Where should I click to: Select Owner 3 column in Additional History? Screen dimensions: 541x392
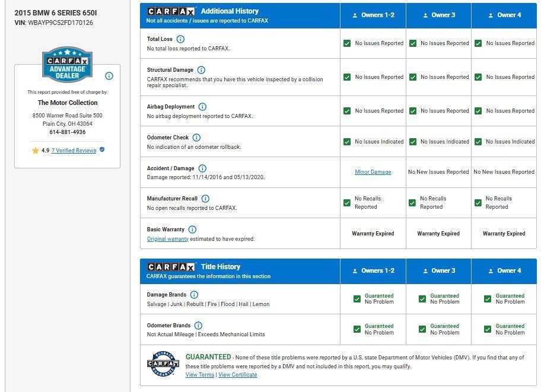pyautogui.click(x=438, y=15)
